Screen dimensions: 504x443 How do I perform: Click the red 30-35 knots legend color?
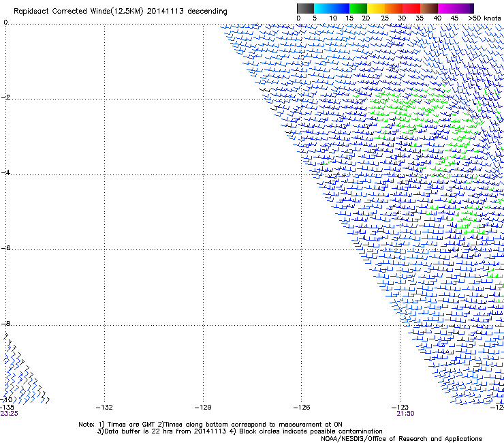click(411, 8)
